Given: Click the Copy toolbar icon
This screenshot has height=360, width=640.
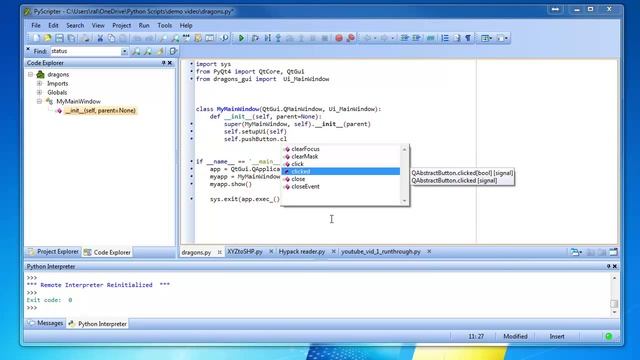Looking at the screenshot, I should pyautogui.click(x=111, y=38).
